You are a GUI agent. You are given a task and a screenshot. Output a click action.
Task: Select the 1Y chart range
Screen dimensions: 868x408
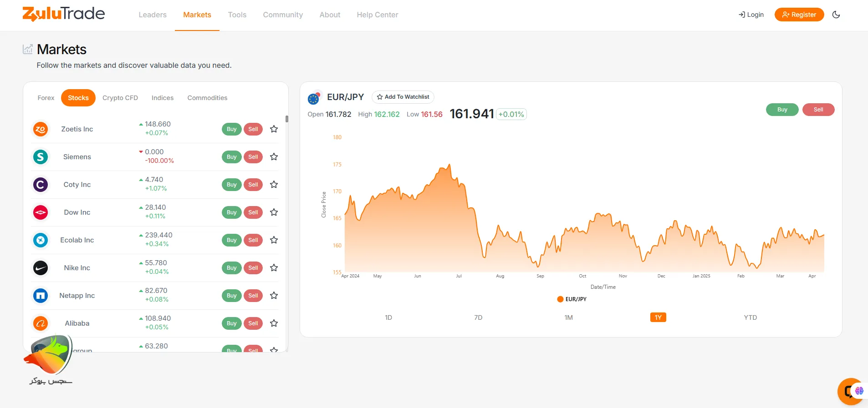(x=658, y=317)
